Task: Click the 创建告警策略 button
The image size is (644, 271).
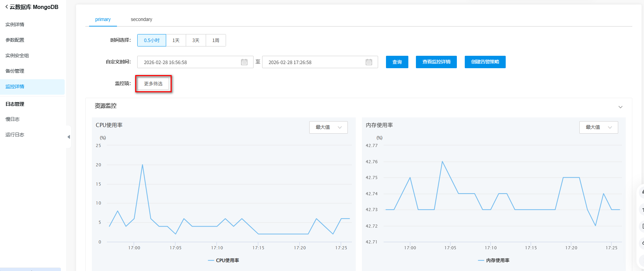Action: pyautogui.click(x=485, y=62)
